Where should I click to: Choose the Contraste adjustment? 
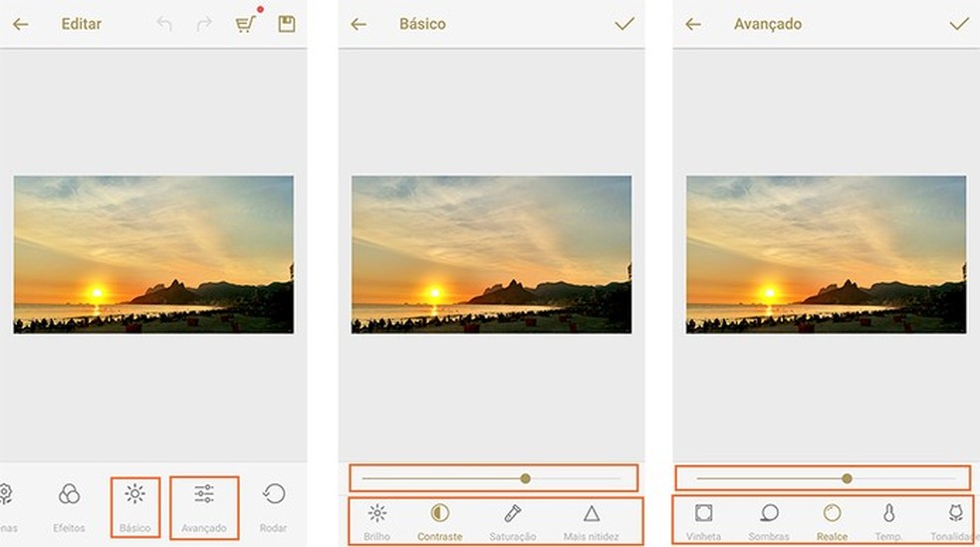pyautogui.click(x=440, y=523)
